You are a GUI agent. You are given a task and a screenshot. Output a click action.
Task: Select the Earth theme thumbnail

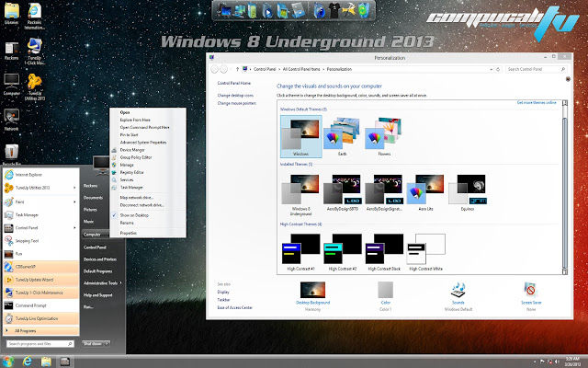pos(342,136)
